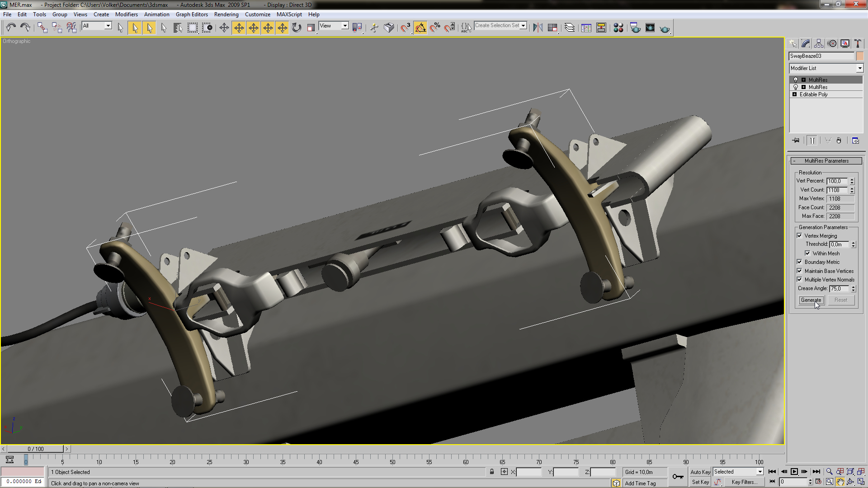
Task: Open the View reference coordinate dropdown
Action: [334, 26]
